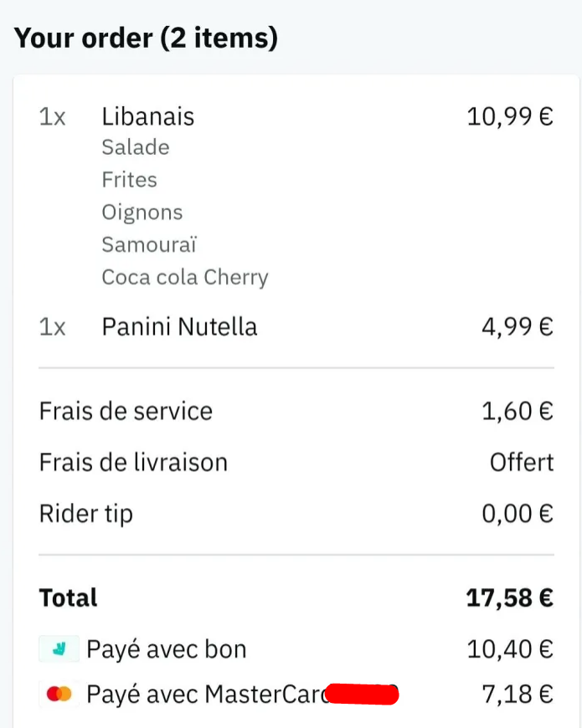Click the Your order (2 items) heading
This screenshot has height=728, width=582.
(x=146, y=38)
